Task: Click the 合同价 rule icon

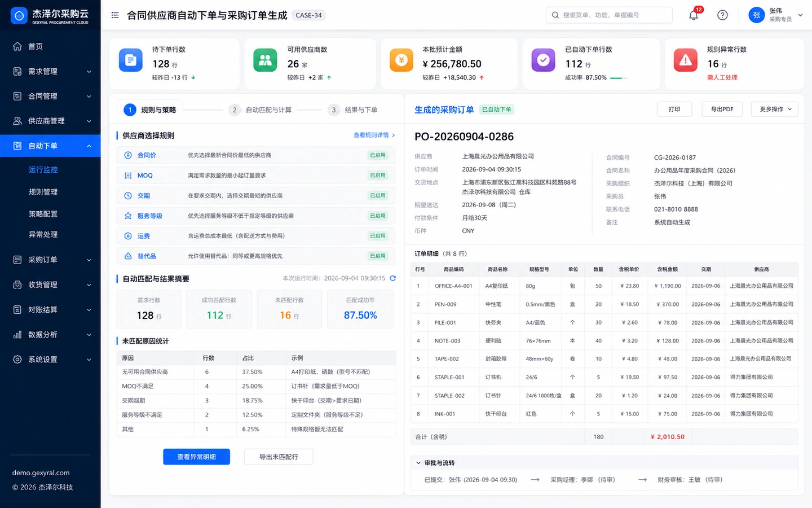Action: click(x=128, y=155)
